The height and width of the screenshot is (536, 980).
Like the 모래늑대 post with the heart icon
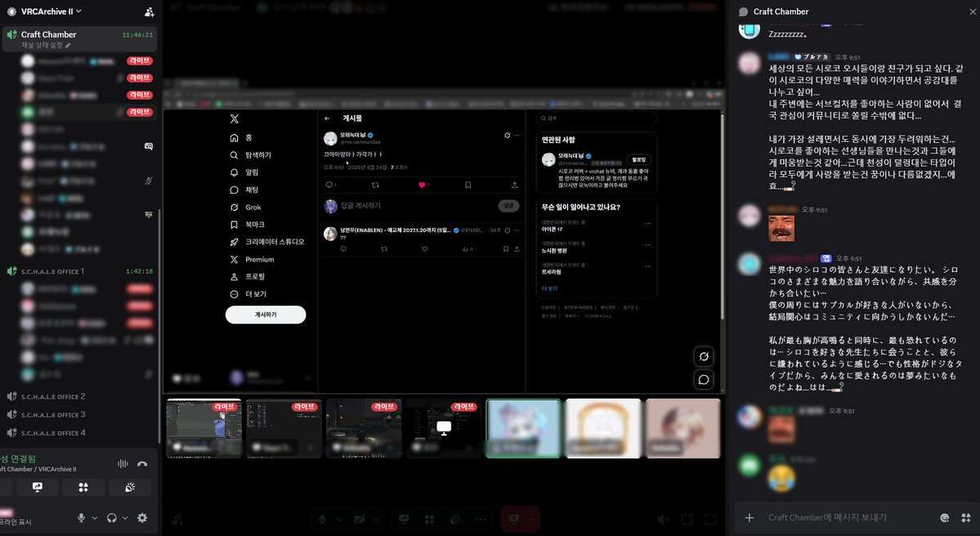[421, 185]
